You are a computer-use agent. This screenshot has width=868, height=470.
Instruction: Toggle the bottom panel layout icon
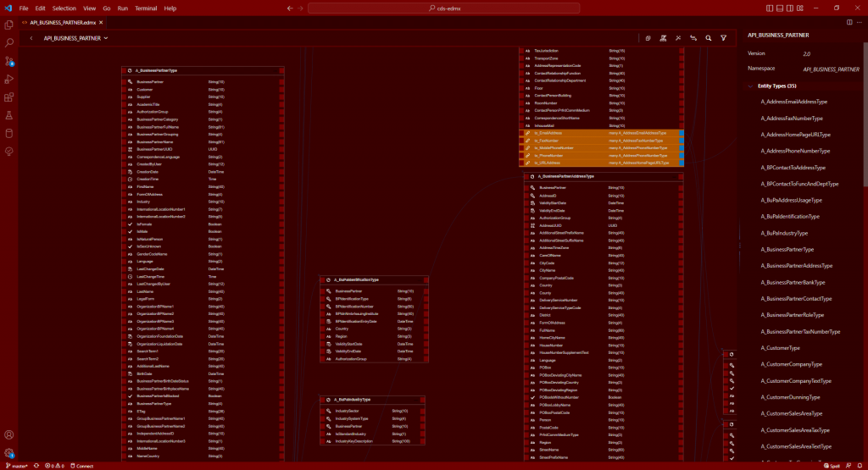point(780,8)
